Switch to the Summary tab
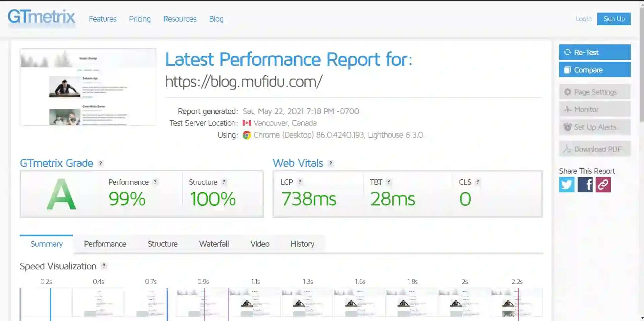The height and width of the screenshot is (321, 644). tap(47, 244)
